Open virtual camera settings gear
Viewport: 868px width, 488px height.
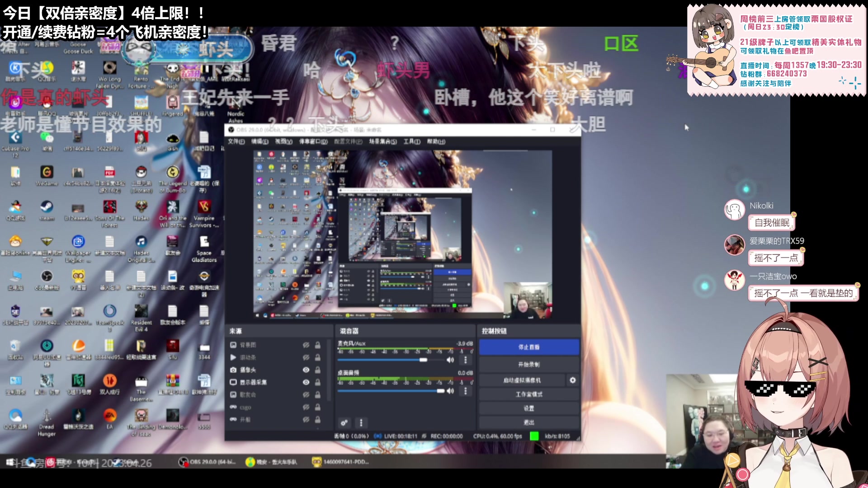click(573, 380)
